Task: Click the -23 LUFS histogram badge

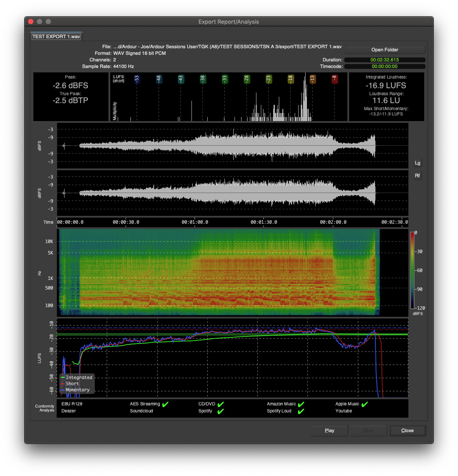Action: tap(268, 79)
